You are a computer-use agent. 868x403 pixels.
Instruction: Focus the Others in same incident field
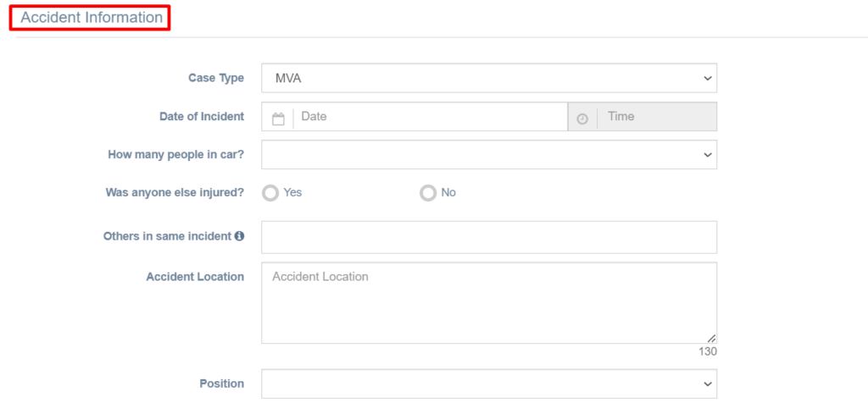tap(489, 237)
